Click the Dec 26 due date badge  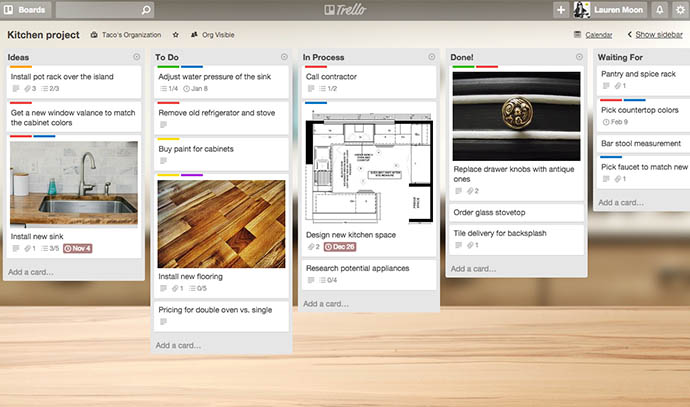[340, 247]
